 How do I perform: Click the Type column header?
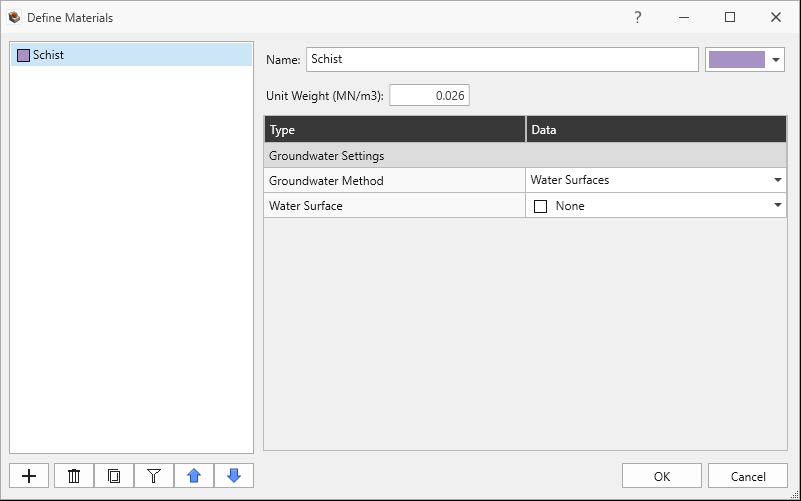click(394, 130)
